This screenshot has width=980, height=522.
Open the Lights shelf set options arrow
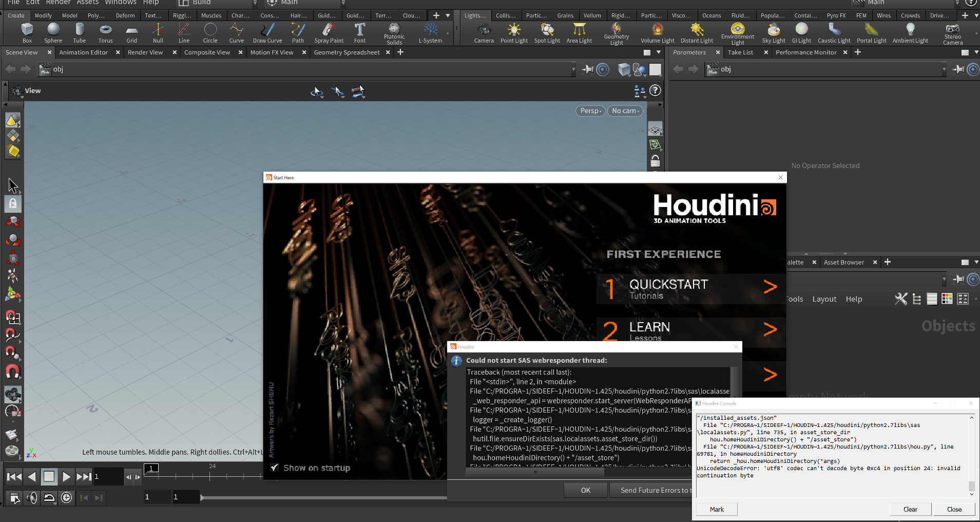976,15
